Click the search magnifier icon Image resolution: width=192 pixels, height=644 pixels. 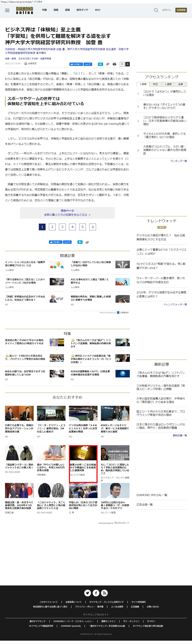(156, 10)
